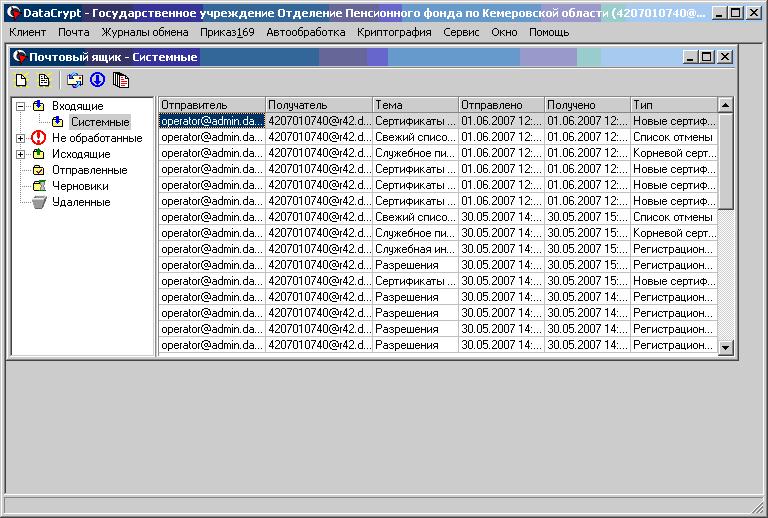Screen dimensions: 768x518
Task: Select the Входящие folder label
Action: [x=78, y=106]
